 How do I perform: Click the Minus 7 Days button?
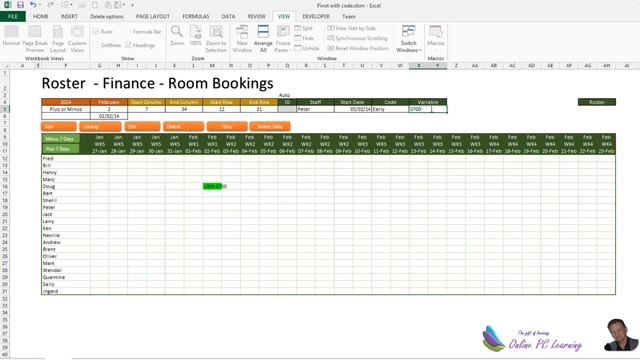click(x=60, y=139)
